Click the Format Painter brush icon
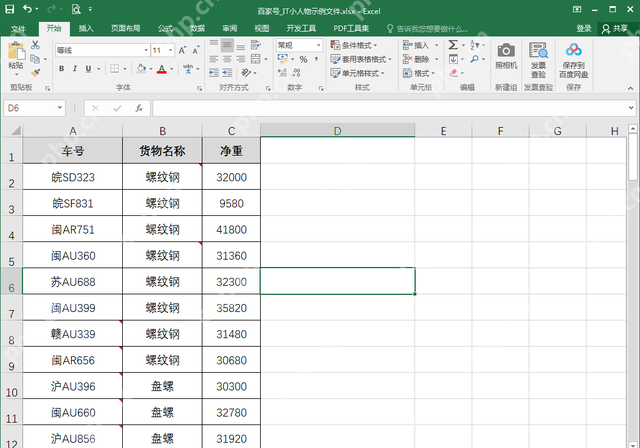Image resolution: width=640 pixels, height=448 pixels. 35,72
